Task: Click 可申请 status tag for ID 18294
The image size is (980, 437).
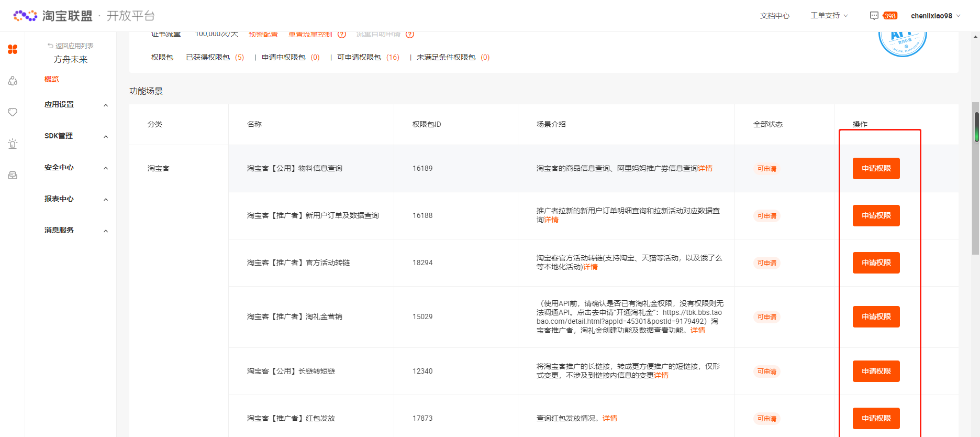Action: [767, 263]
